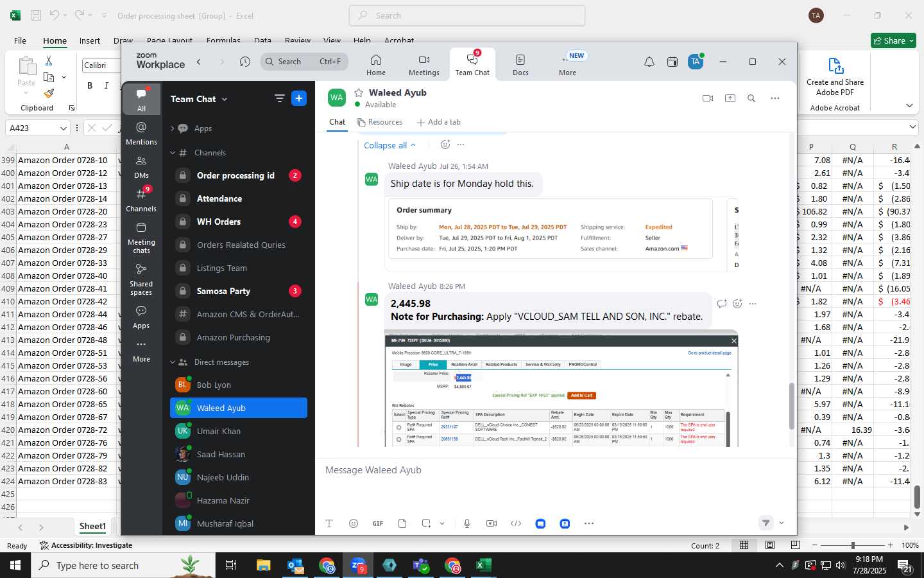Click text formatting icon in composer
Image resolution: width=924 pixels, height=578 pixels.
click(329, 523)
